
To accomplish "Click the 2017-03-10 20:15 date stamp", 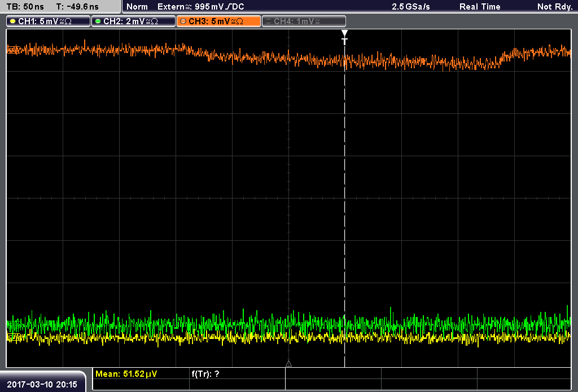I will 42,385.
